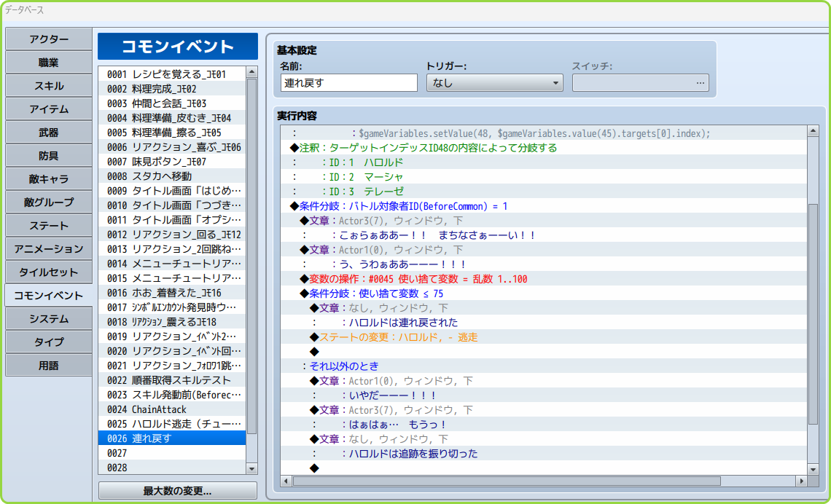
Task: Select the text line ハロルドは連れ戻された
Action: point(543,323)
